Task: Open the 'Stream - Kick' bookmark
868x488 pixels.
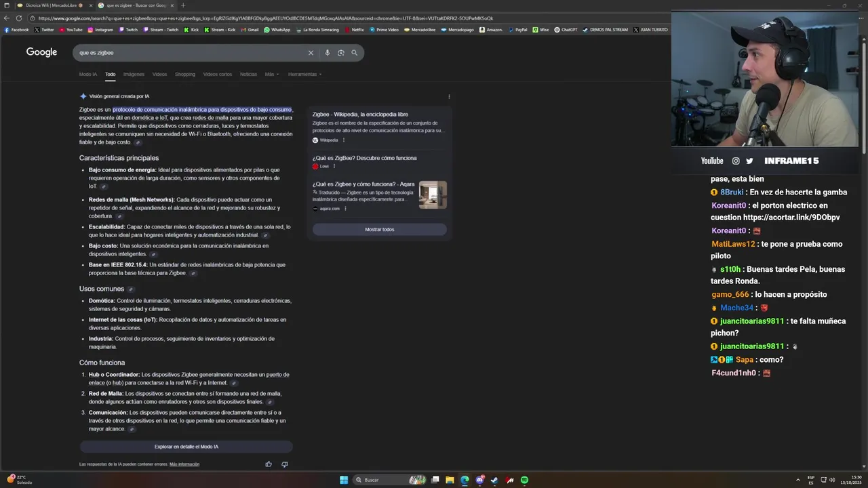Action: [x=220, y=30]
